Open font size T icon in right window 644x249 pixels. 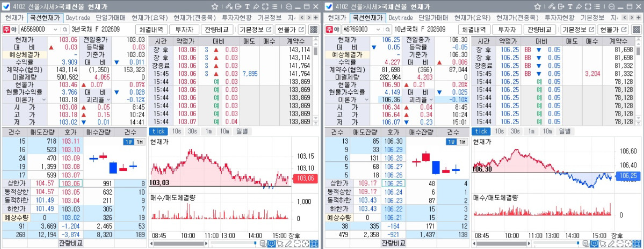(x=570, y=6)
